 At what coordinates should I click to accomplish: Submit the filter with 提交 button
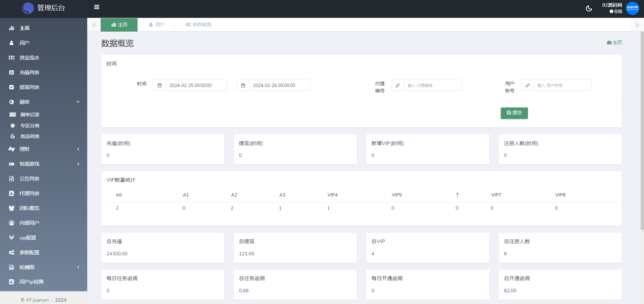click(514, 113)
